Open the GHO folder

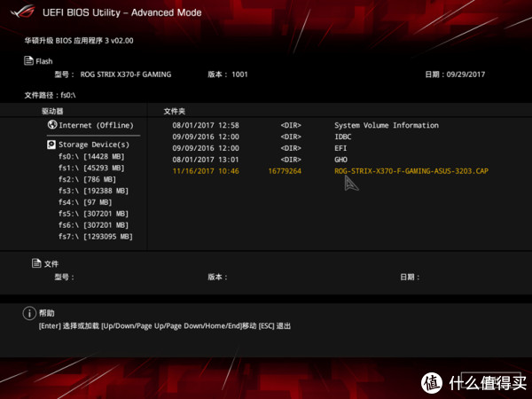[x=340, y=160]
